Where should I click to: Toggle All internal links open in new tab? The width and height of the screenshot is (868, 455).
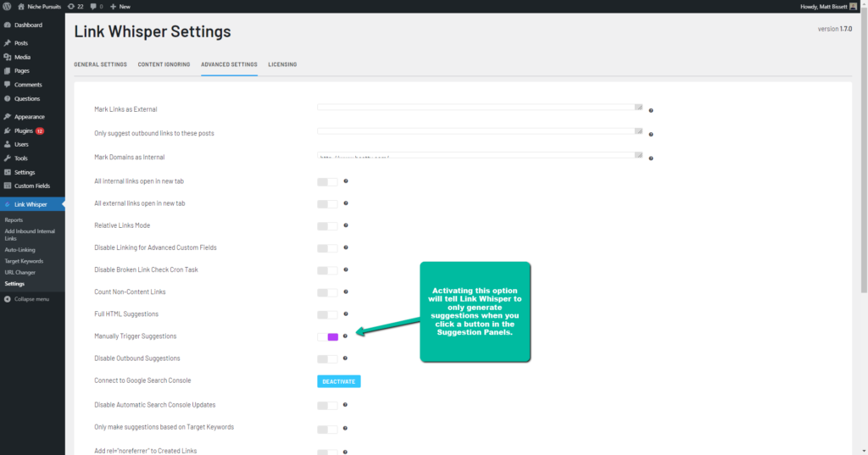(x=327, y=181)
